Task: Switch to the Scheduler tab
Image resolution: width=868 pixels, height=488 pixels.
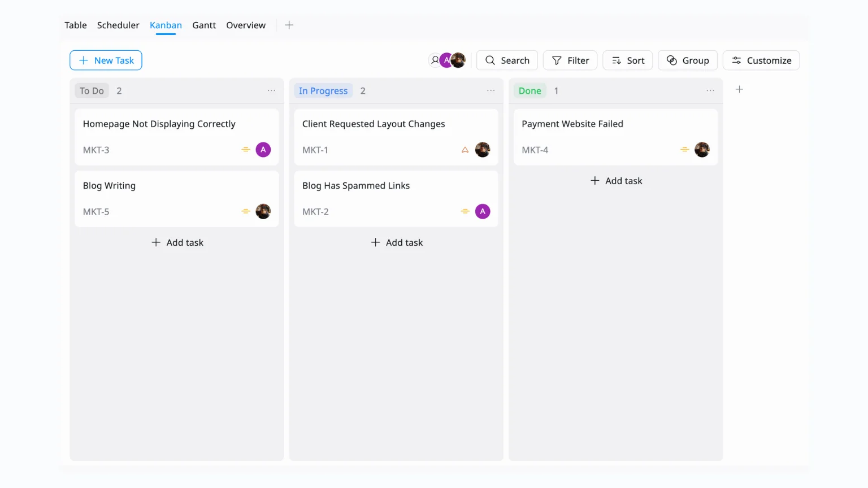Action: tap(118, 25)
